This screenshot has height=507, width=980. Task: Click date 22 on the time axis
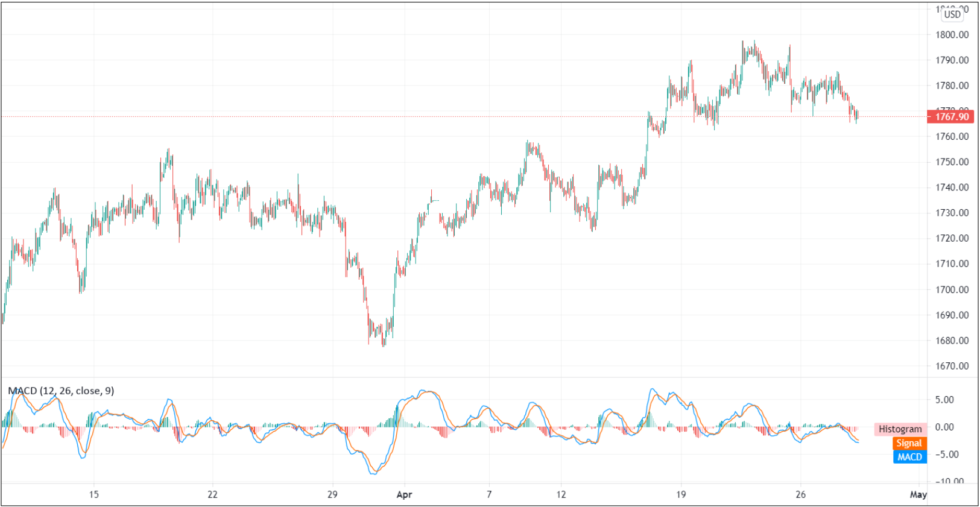(x=212, y=494)
